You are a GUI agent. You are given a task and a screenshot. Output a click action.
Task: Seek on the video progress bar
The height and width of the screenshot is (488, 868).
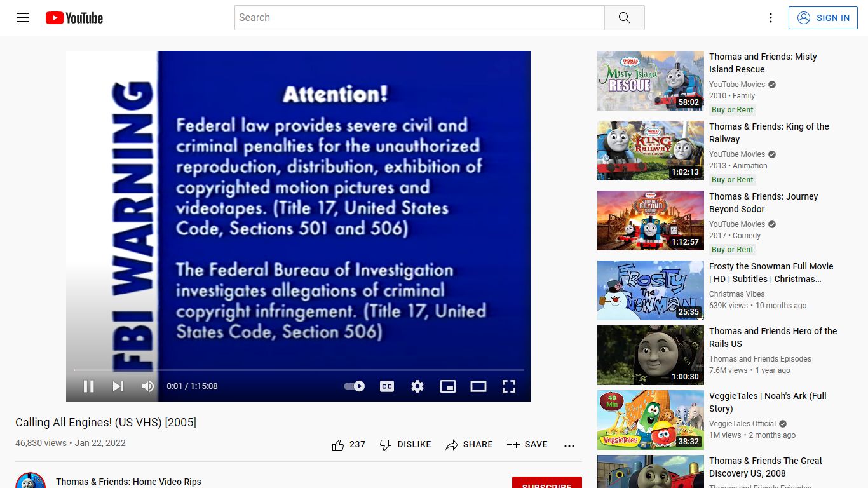click(299, 370)
